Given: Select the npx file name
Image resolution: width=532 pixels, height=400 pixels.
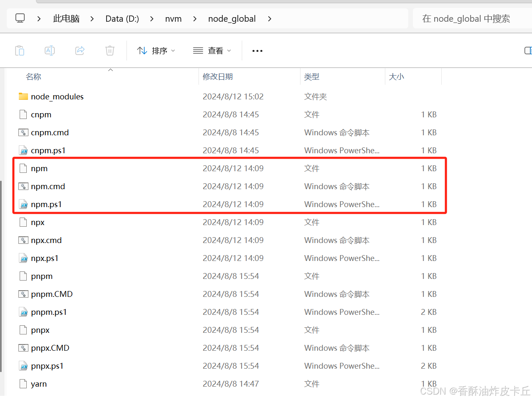Looking at the screenshot, I should coord(38,222).
